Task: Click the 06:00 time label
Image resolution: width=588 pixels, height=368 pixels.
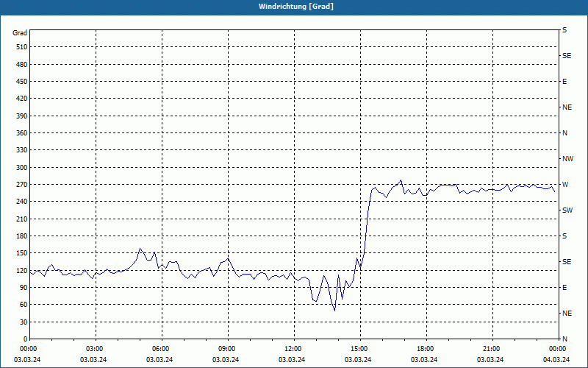Action: (x=161, y=349)
